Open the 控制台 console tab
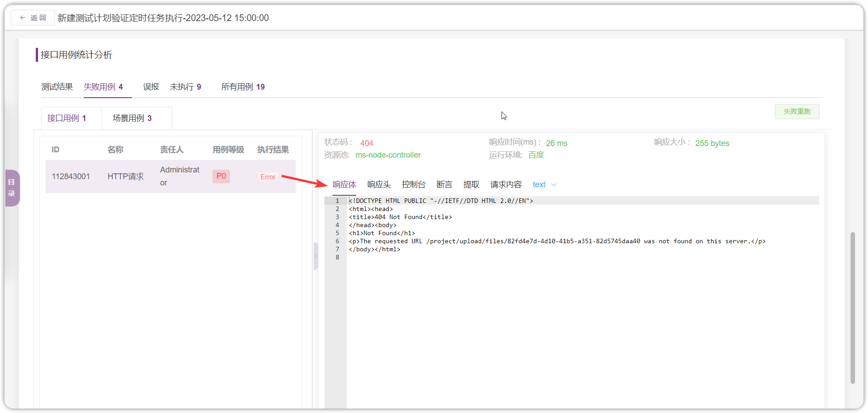Viewport: 868px width, 413px height. [413, 185]
